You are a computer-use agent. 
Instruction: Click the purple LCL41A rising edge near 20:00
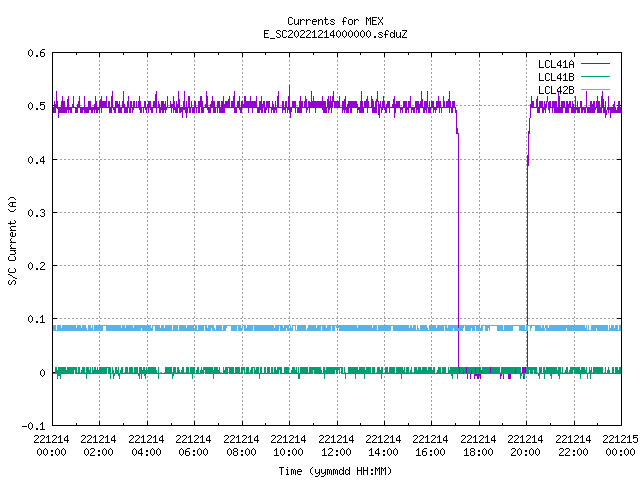[x=527, y=245]
